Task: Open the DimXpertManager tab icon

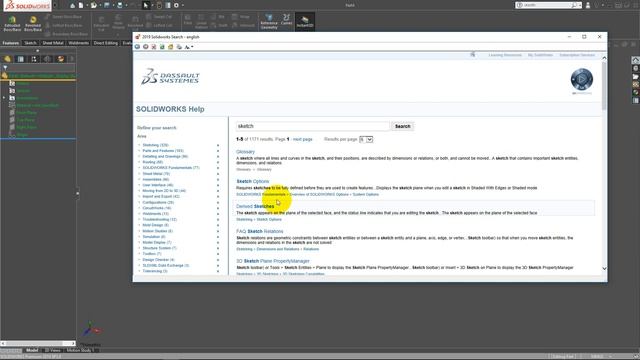Action: [x=47, y=59]
